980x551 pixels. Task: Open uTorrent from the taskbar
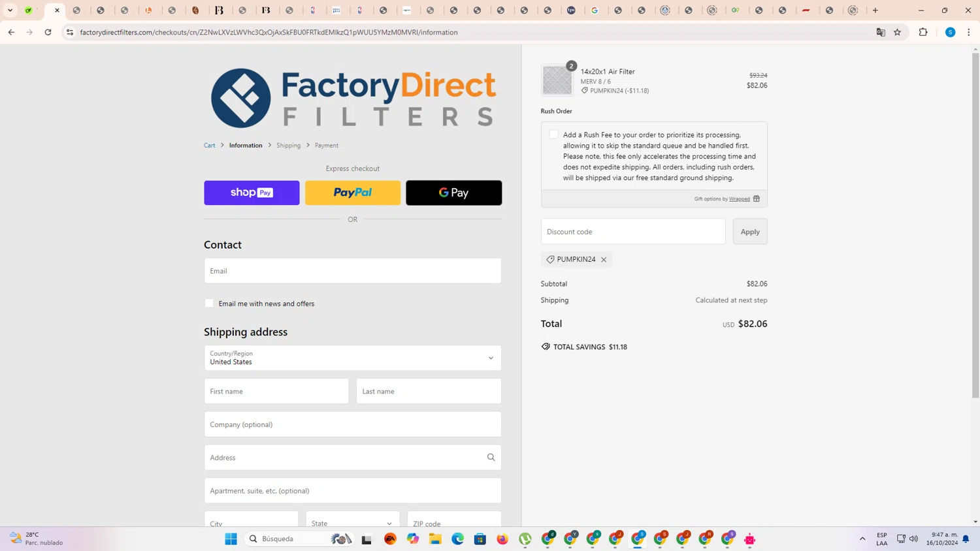pyautogui.click(x=525, y=539)
